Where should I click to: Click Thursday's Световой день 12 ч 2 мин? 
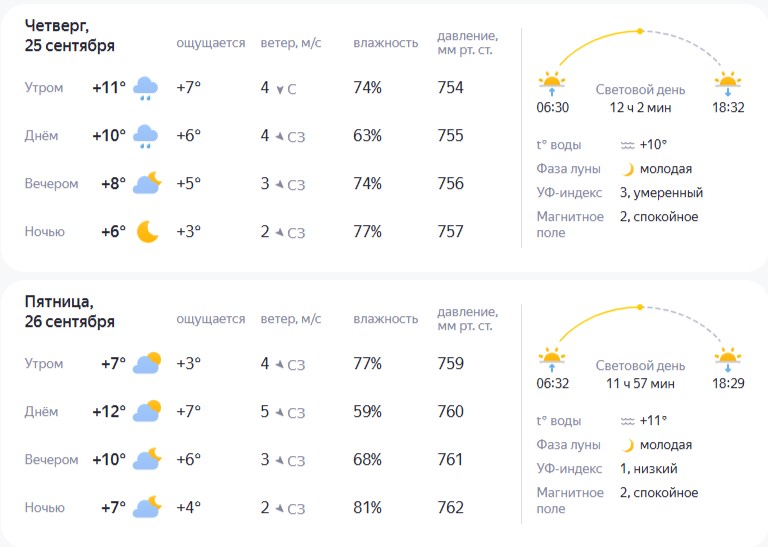(640, 98)
